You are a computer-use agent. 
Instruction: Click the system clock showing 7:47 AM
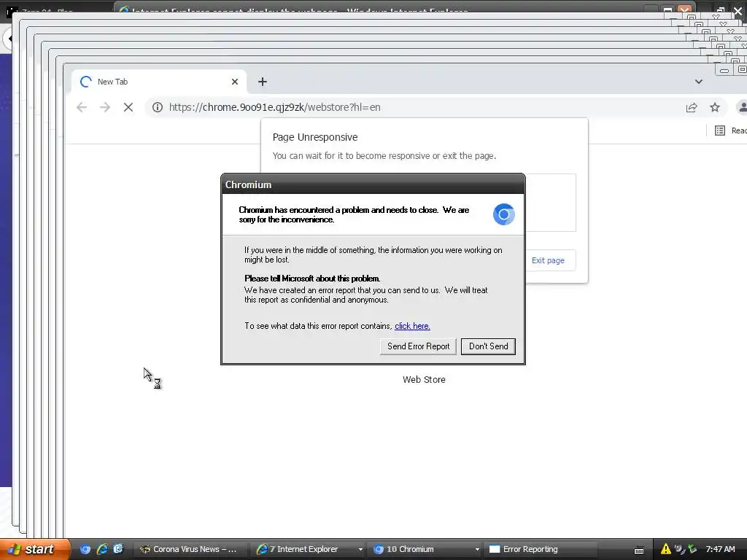tap(720, 549)
